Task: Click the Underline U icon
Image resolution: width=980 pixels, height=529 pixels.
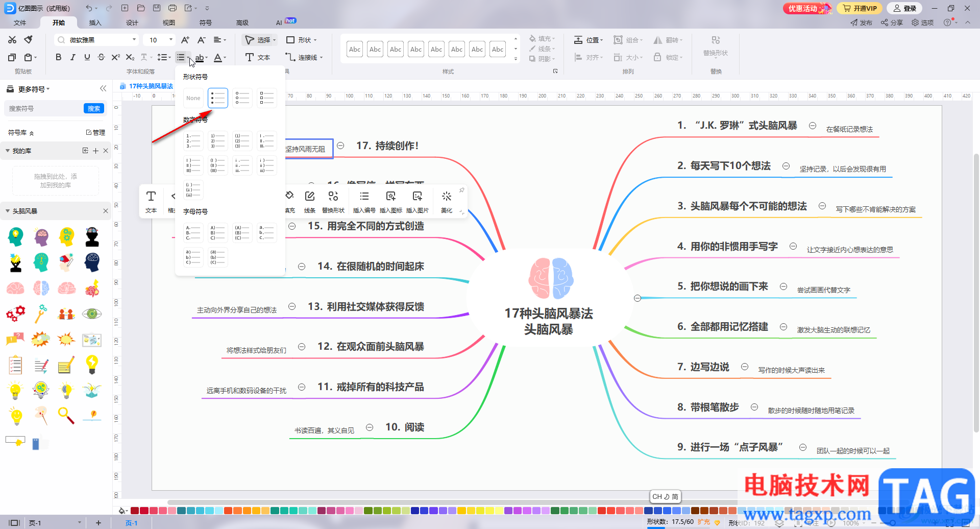Action: (87, 57)
